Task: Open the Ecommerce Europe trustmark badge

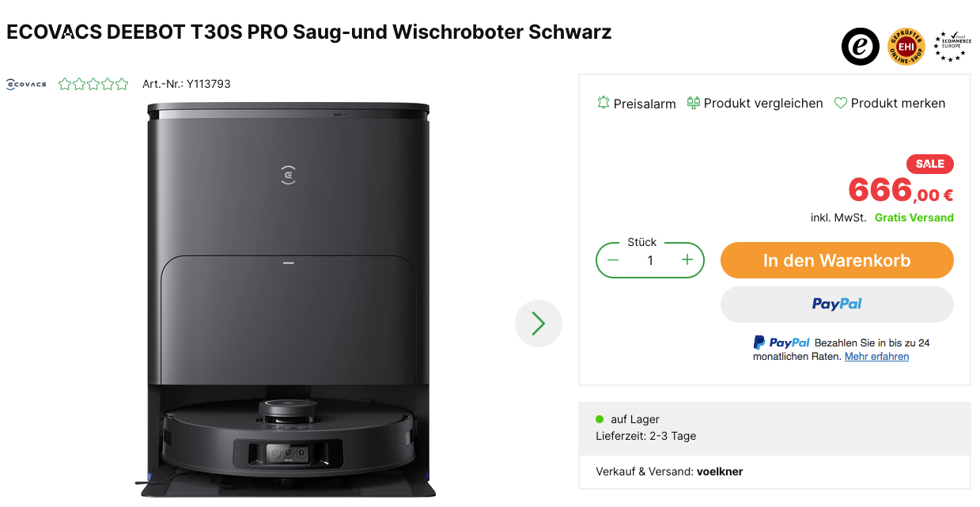Action: click(x=952, y=47)
